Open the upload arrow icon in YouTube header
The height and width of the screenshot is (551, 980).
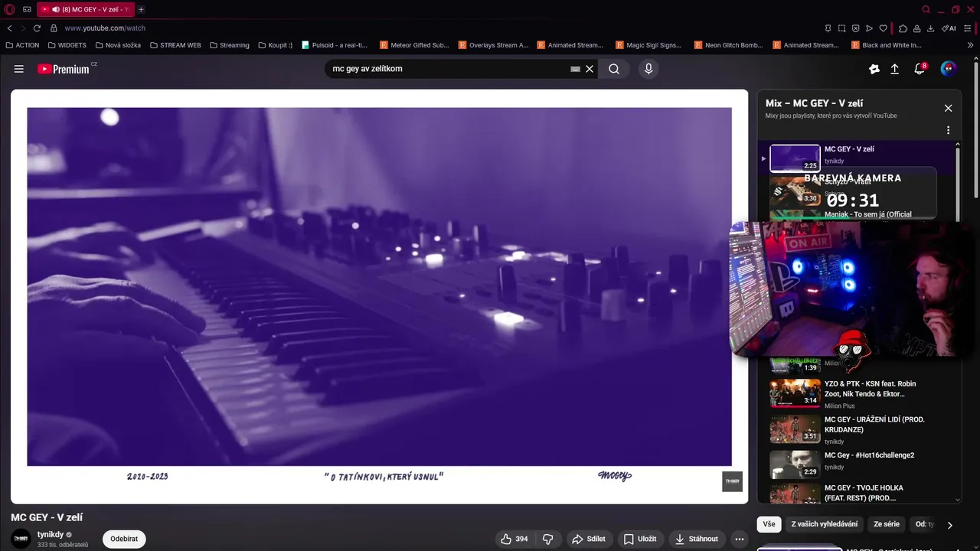click(x=894, y=69)
